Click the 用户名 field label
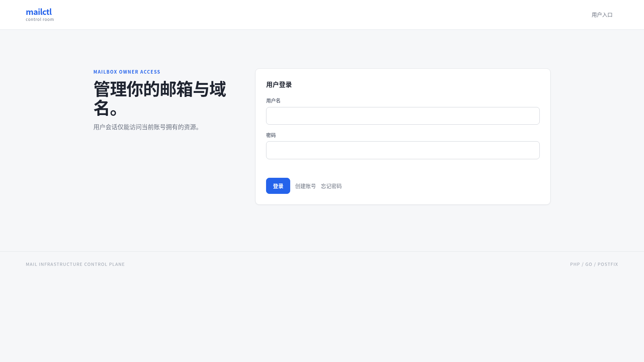 [273, 101]
